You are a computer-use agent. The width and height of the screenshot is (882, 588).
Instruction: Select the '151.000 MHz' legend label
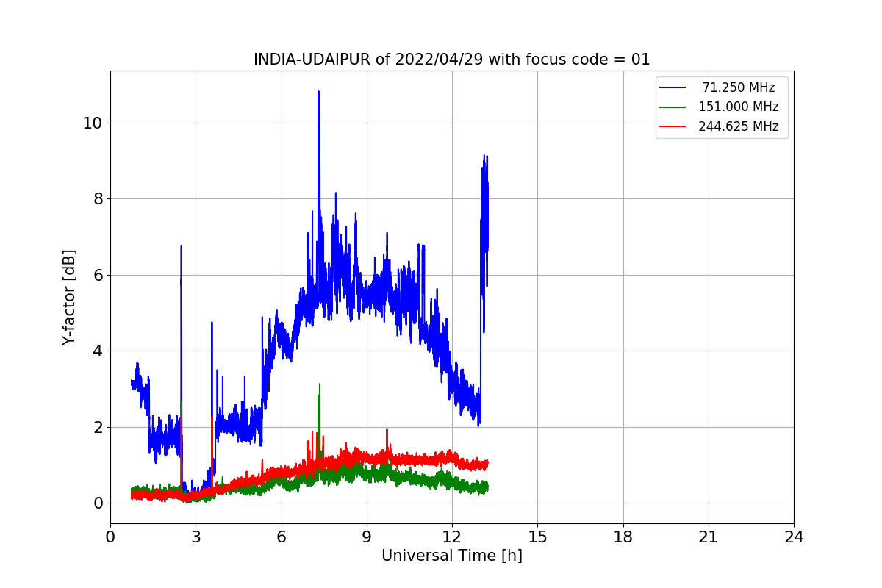738,107
